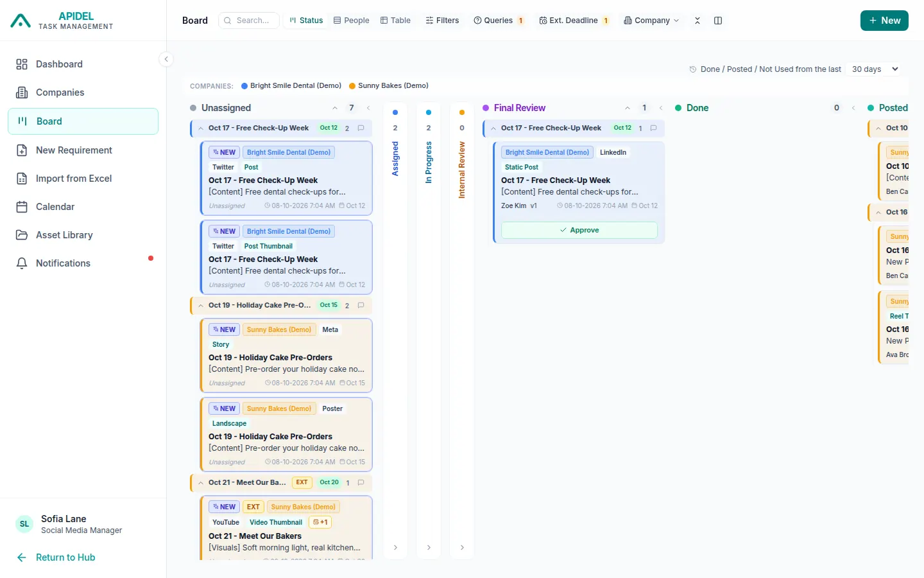This screenshot has width=924, height=578.
Task: Click the left arrow in Unassigned column header
Action: click(x=368, y=108)
